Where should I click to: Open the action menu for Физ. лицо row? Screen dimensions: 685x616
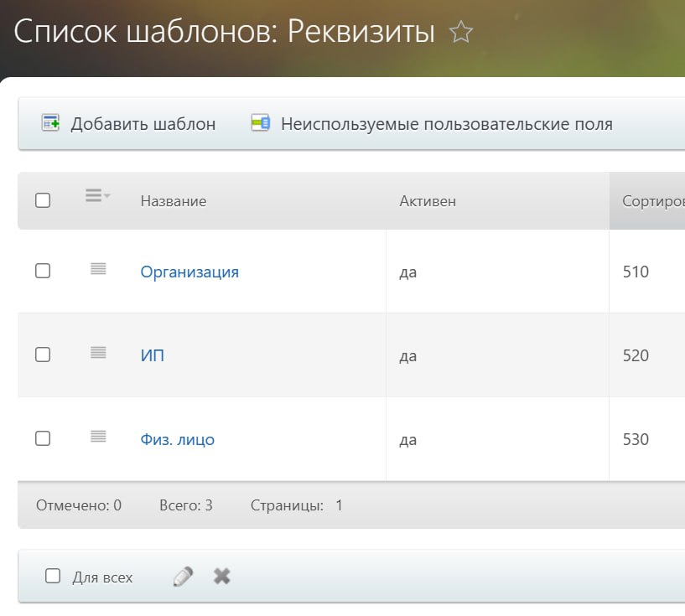point(98,437)
